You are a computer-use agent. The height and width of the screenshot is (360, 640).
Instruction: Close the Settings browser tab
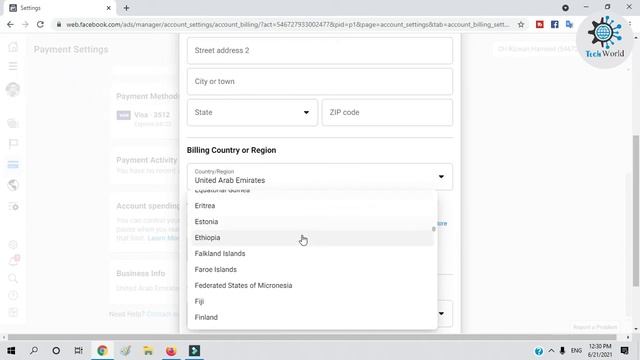(x=109, y=8)
